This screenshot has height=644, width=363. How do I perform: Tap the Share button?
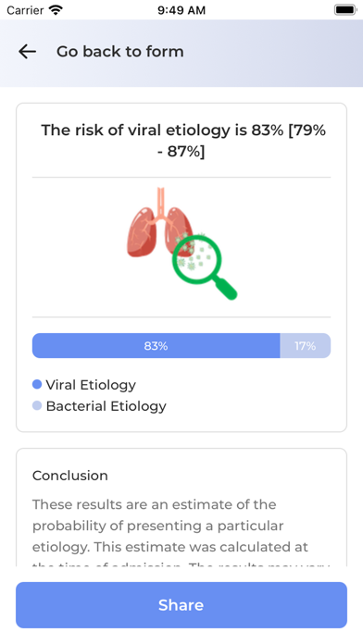pyautogui.click(x=181, y=605)
